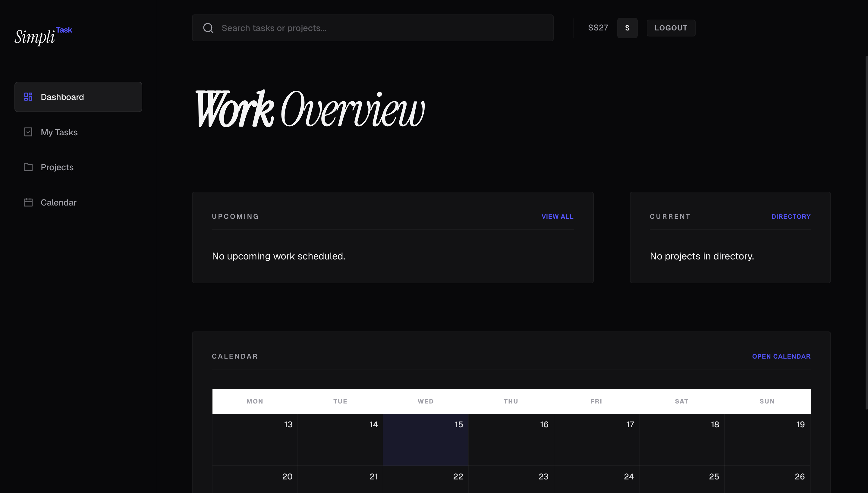Select calendar day 24
Image resolution: width=868 pixels, height=493 pixels.
pos(596,479)
